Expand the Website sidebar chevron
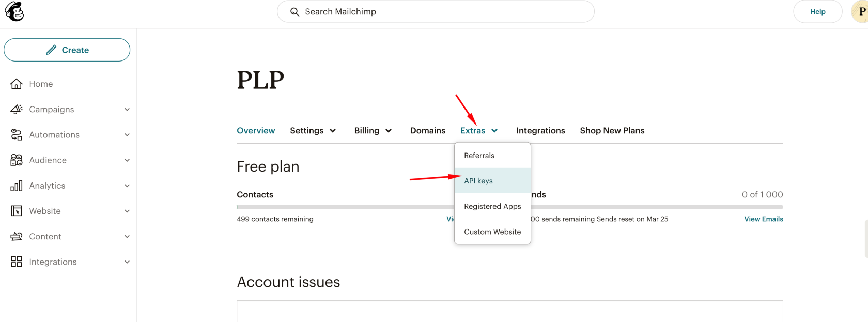 tap(127, 211)
